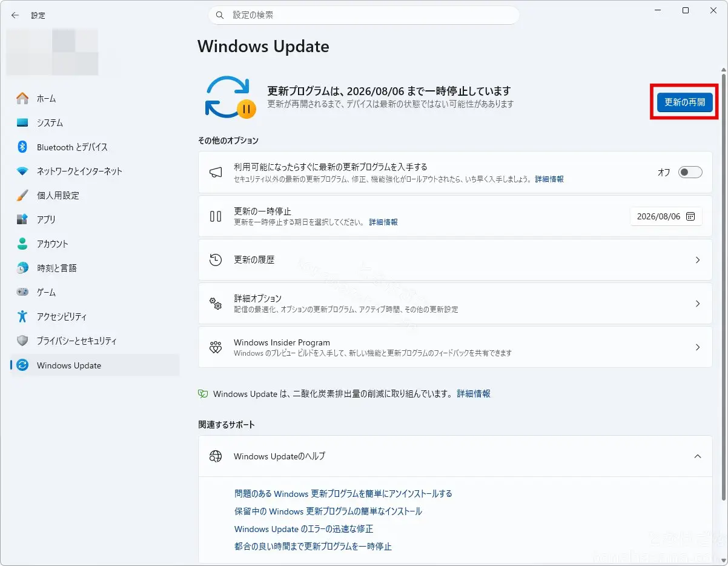Click the globe icon beside Windows Updateのヘルプ
The height and width of the screenshot is (566, 728).
click(x=216, y=456)
